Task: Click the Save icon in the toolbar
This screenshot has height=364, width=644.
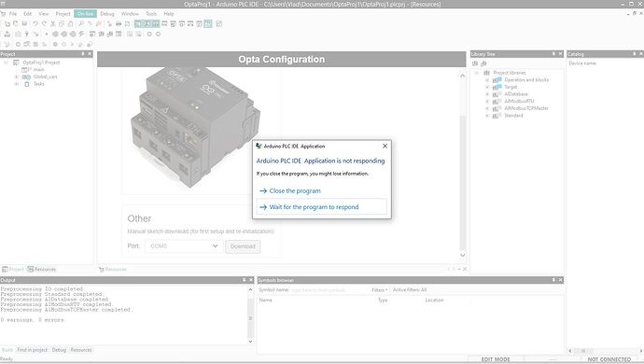Action: [x=24, y=24]
